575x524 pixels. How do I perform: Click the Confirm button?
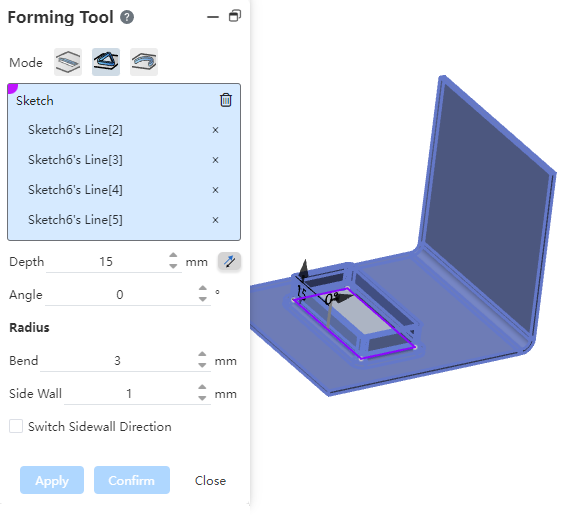click(132, 480)
